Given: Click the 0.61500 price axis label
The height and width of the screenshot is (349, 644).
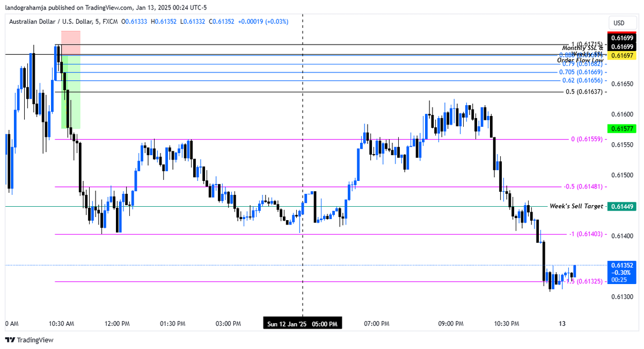Looking at the screenshot, I should click(x=623, y=175).
